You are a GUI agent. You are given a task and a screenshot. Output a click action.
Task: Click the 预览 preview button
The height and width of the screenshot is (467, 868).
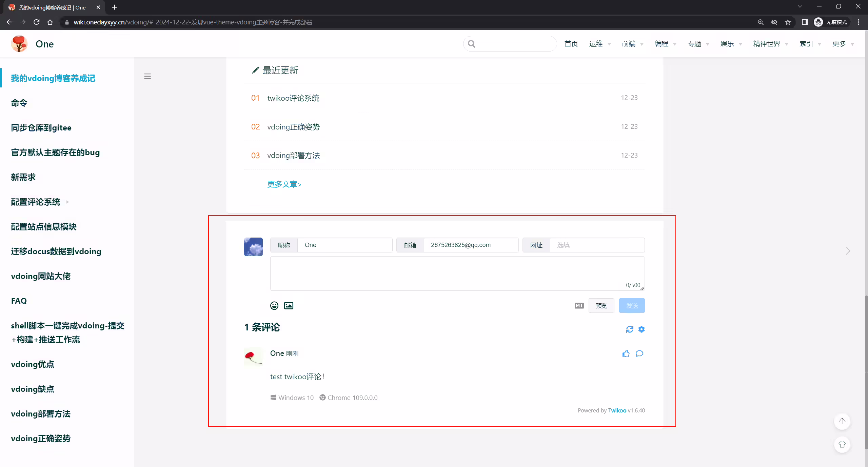[x=601, y=306]
